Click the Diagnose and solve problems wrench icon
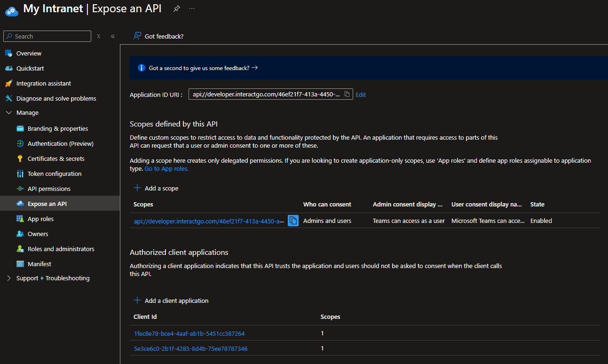Image resolution: width=608 pixels, height=364 pixels. tap(8, 98)
